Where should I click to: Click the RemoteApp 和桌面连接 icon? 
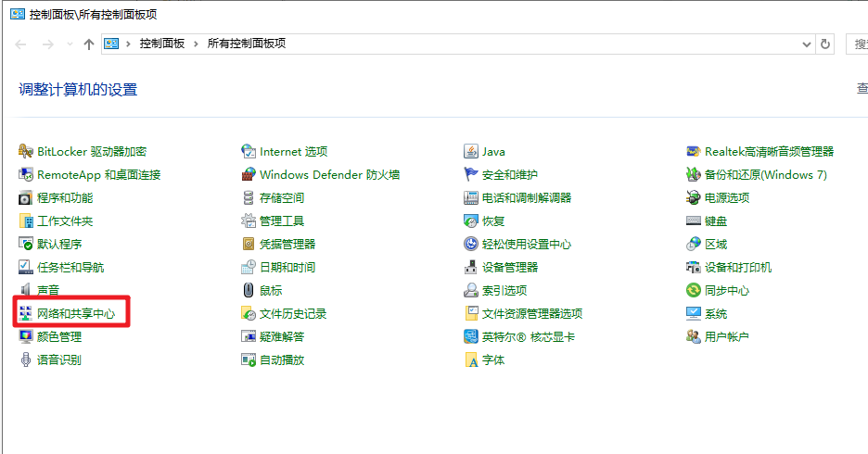tap(25, 175)
